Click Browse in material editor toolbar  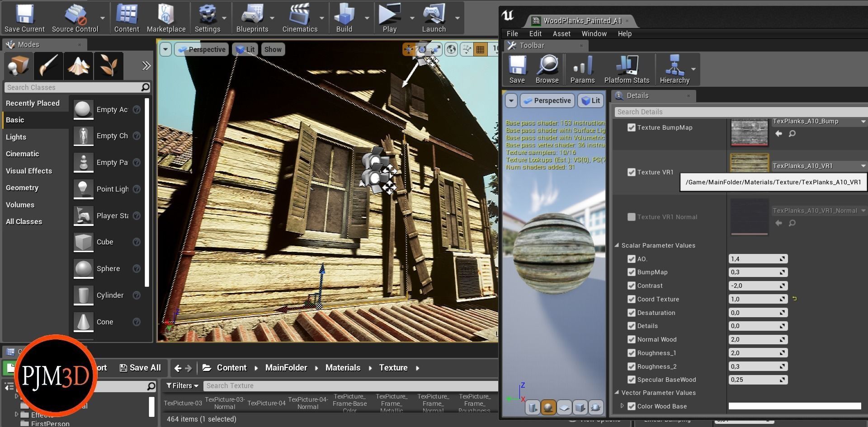click(x=547, y=70)
